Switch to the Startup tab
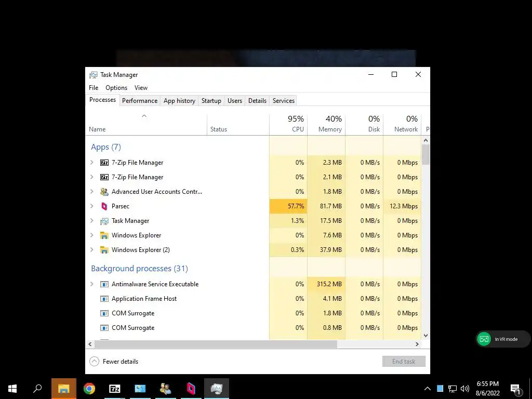This screenshot has height=399, width=532. tap(211, 101)
